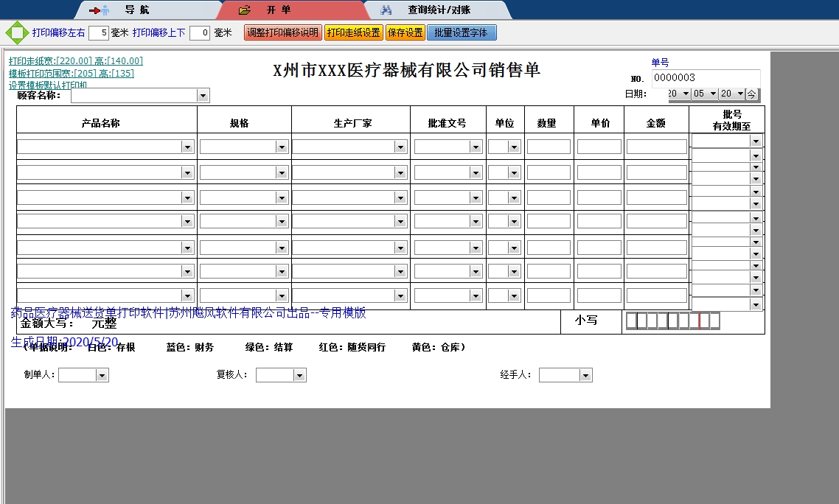
Task: Click the binoculars icon on 查询统计/对账 tab
Action: pos(386,10)
